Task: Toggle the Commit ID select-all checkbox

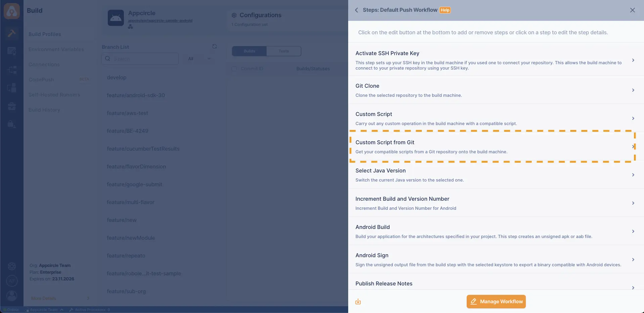Action: coord(234,69)
